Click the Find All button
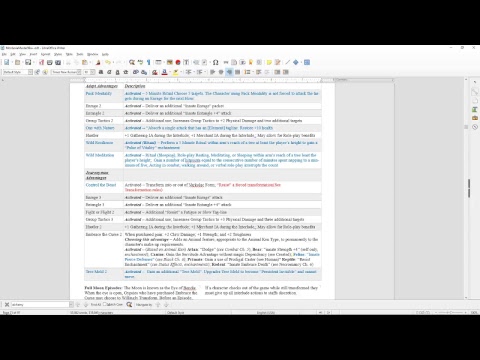Viewport: 480px width, 360px height. point(96,304)
